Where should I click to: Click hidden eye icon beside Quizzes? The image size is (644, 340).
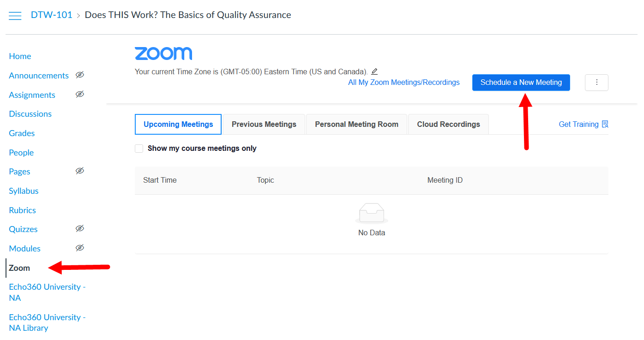click(80, 228)
